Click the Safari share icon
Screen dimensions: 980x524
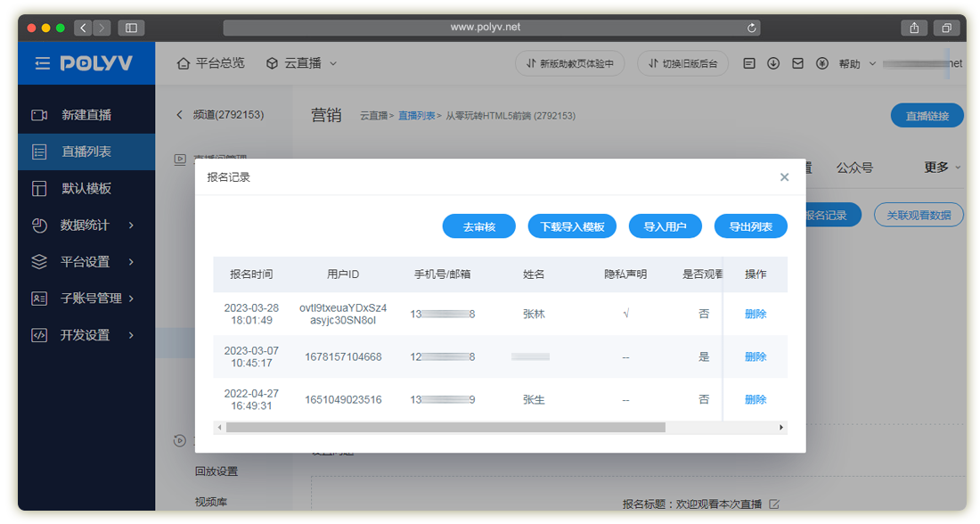(914, 28)
